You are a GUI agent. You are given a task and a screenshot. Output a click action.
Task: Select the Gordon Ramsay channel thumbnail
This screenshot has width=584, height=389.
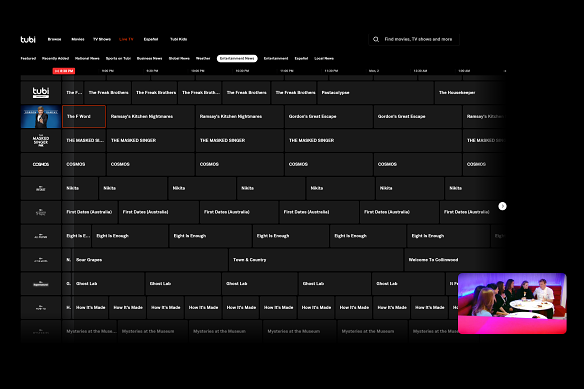pos(41,116)
